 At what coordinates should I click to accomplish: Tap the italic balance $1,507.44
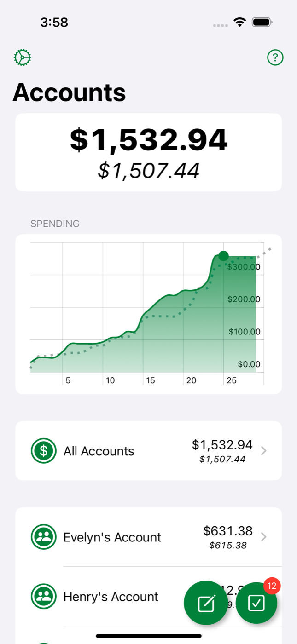(148, 171)
